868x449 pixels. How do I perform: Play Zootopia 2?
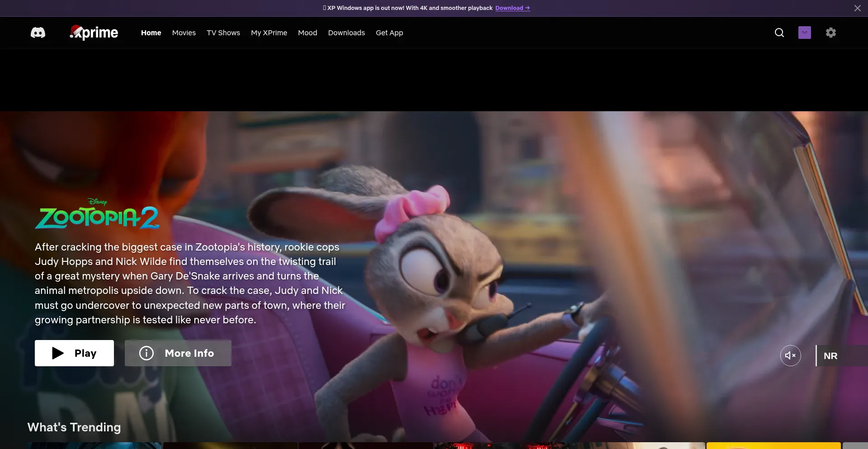point(74,353)
